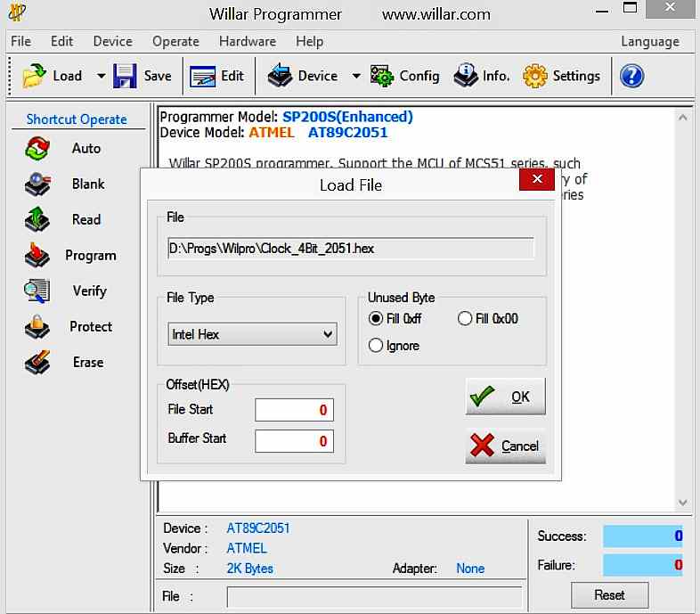Click the Adapter None value
The image size is (700, 614).
[x=470, y=569]
